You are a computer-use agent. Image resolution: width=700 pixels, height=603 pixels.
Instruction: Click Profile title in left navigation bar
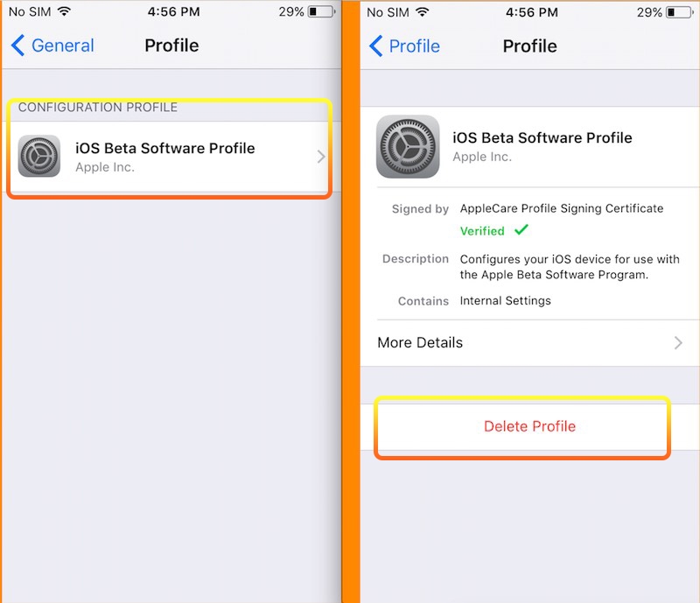point(171,46)
